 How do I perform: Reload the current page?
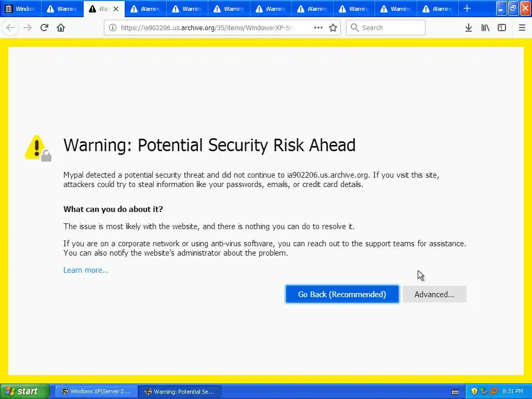click(44, 28)
